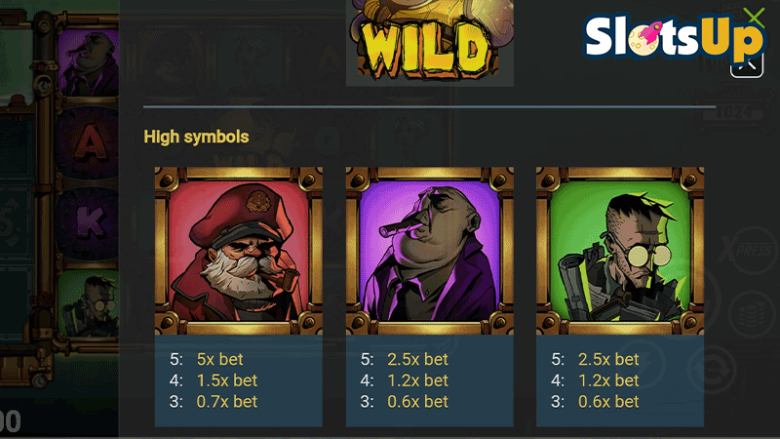Viewport: 780px width, 439px height.
Task: Select the red sea captain symbol
Action: point(239,251)
